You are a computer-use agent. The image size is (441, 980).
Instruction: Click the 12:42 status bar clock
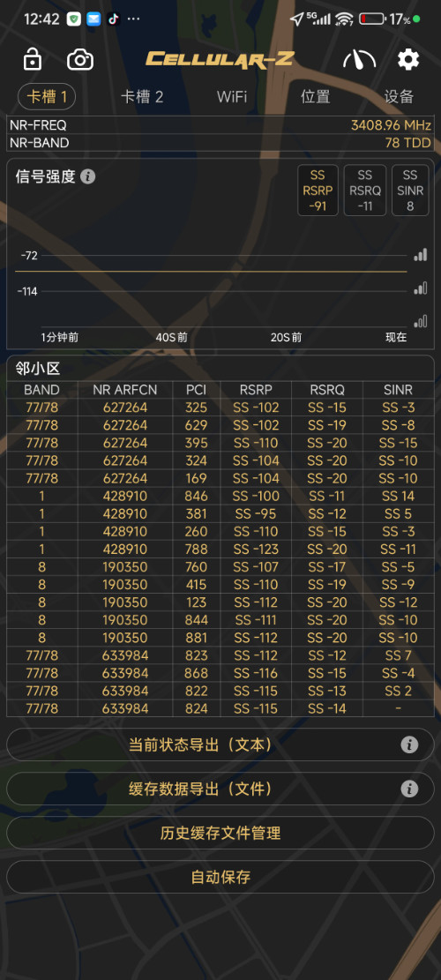41,19
